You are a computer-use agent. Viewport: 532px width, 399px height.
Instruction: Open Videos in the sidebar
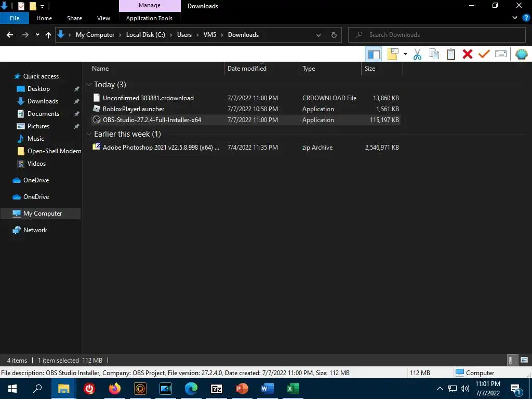tap(36, 164)
